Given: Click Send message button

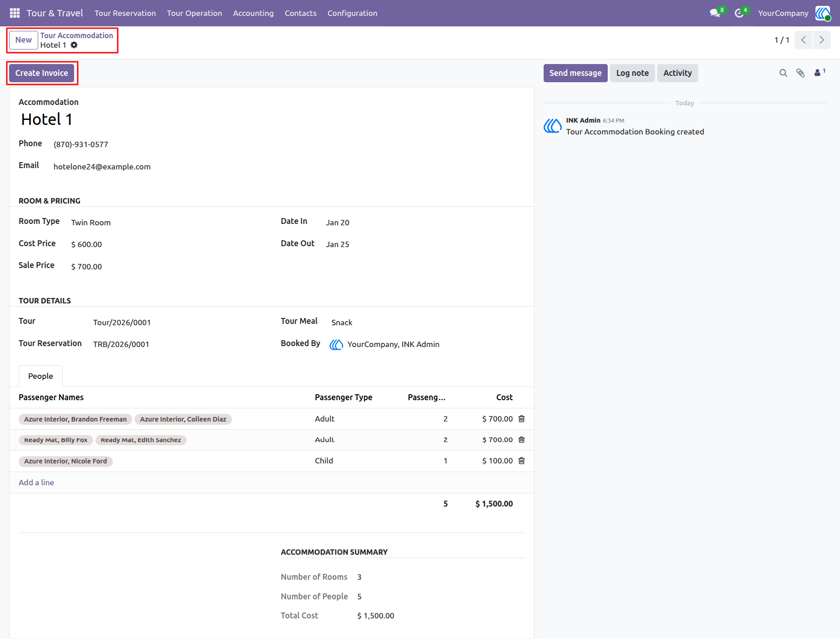Looking at the screenshot, I should pos(575,73).
